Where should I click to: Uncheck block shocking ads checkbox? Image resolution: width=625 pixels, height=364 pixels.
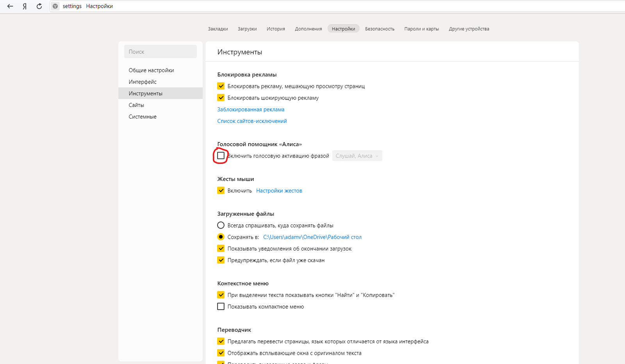click(x=221, y=98)
